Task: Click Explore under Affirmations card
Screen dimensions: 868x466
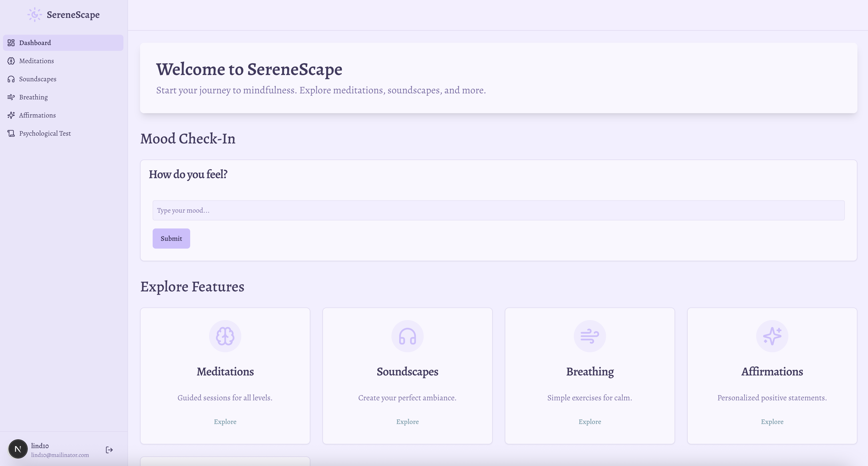Action: coord(772,421)
